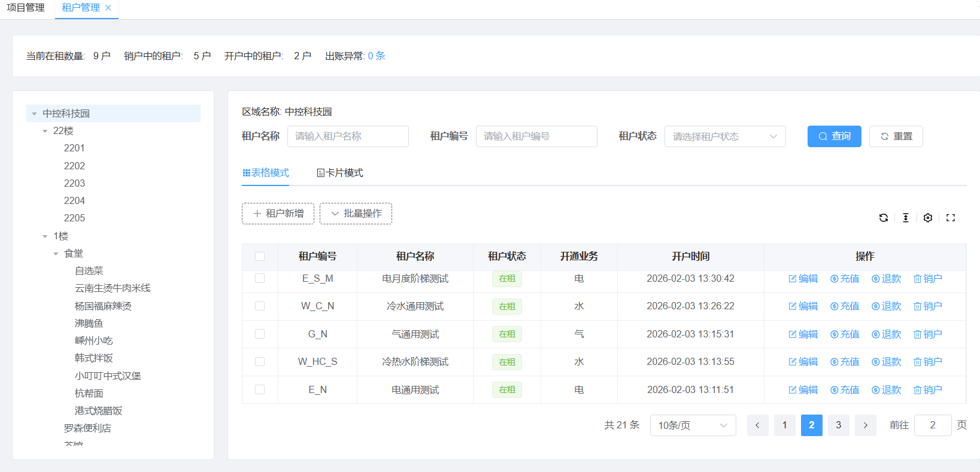
Task: Cancel account for tenant W_C_N
Action: pyautogui.click(x=927, y=306)
